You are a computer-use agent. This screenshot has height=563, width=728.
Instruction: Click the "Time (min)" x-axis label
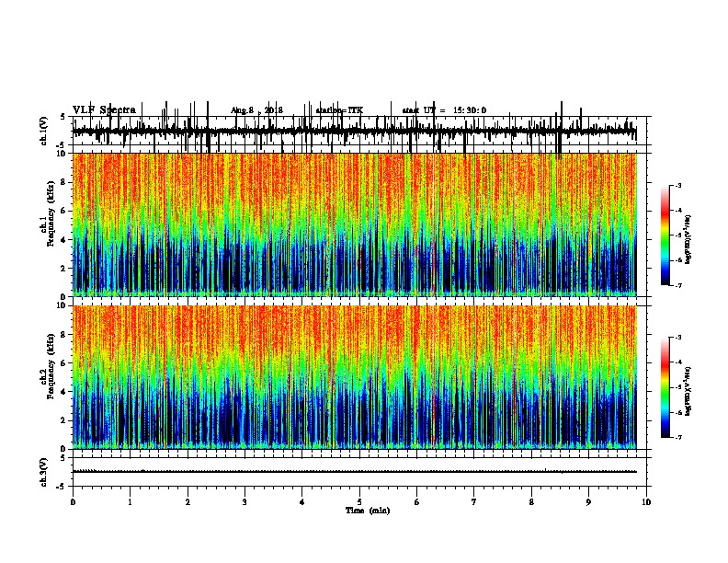pyautogui.click(x=368, y=511)
